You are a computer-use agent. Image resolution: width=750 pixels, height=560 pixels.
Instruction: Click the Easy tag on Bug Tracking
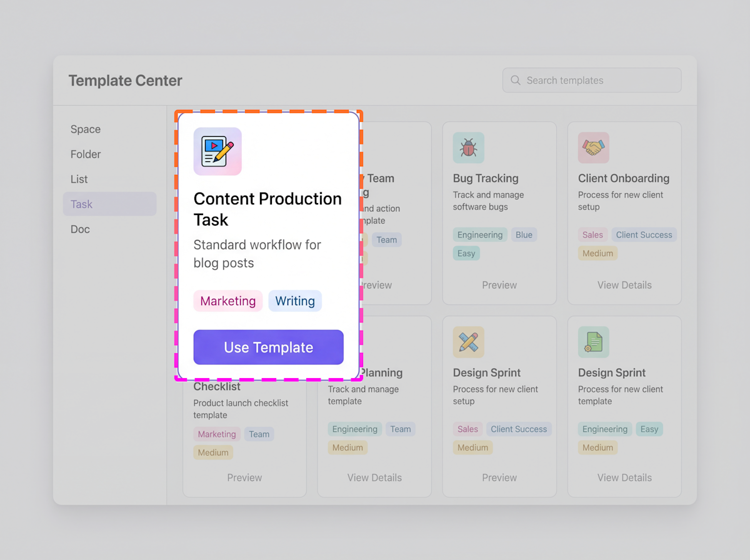click(466, 253)
